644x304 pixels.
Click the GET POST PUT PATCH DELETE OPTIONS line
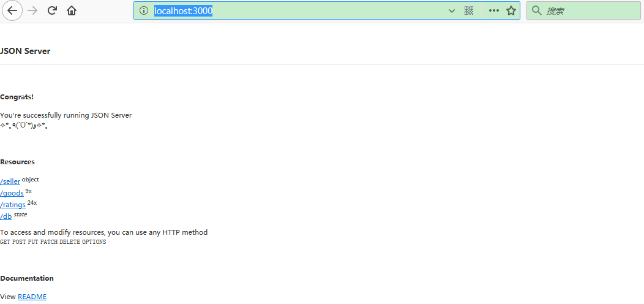tap(53, 242)
